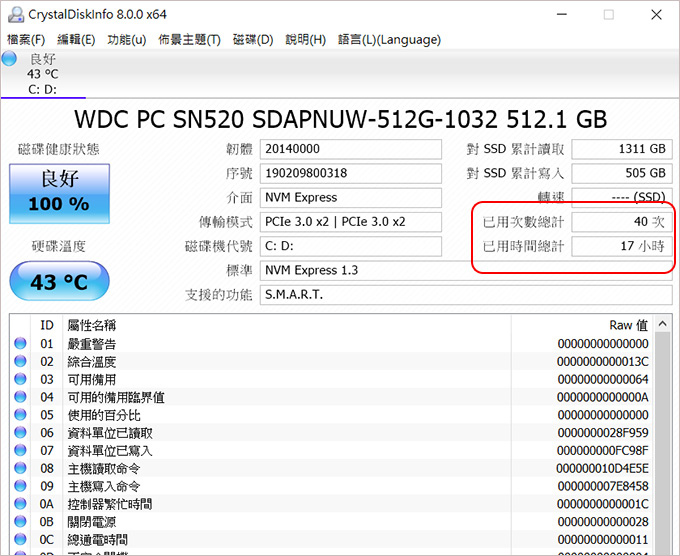The height and width of the screenshot is (556, 680).
Task: Select the 可用的備用臨界值 attribute row
Action: 332,397
